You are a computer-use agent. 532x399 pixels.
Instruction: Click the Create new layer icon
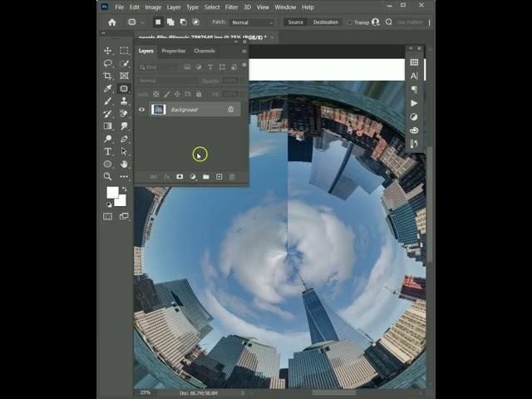(219, 177)
